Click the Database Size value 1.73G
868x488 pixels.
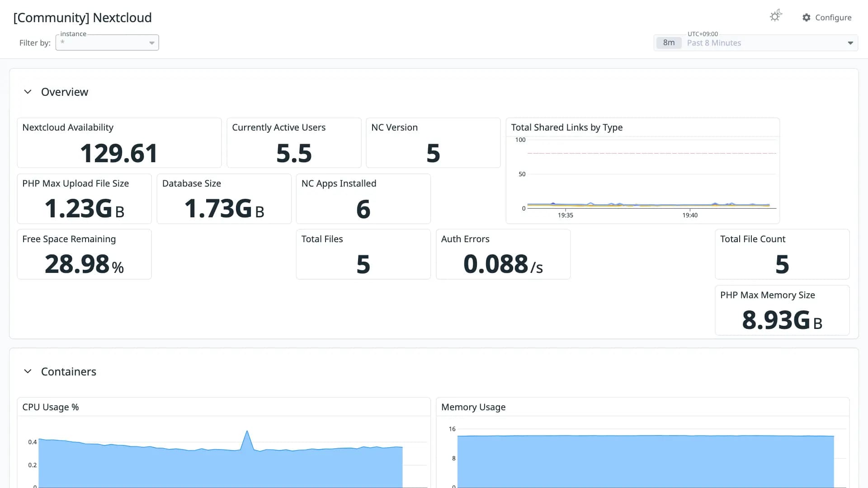[224, 209]
